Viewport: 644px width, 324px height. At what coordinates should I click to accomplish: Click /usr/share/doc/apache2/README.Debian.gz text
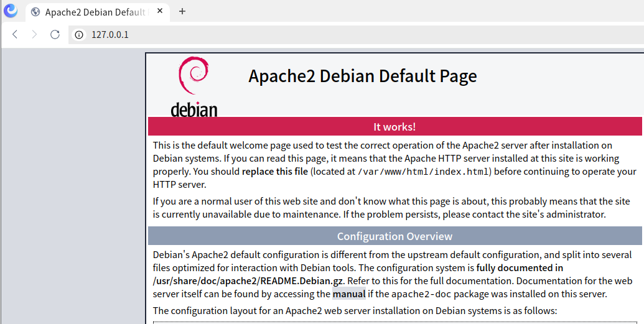pos(247,281)
